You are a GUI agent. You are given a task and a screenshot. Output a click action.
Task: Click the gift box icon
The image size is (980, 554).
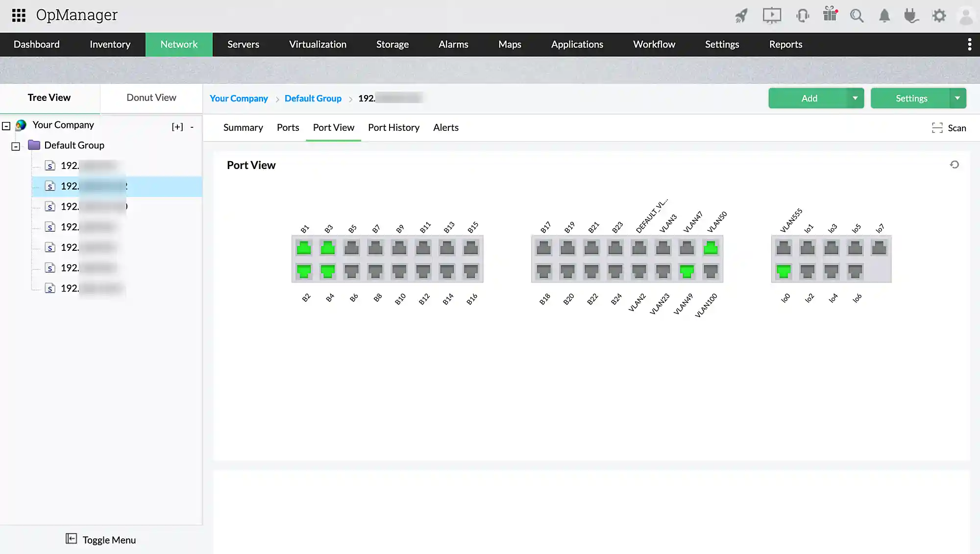point(830,15)
